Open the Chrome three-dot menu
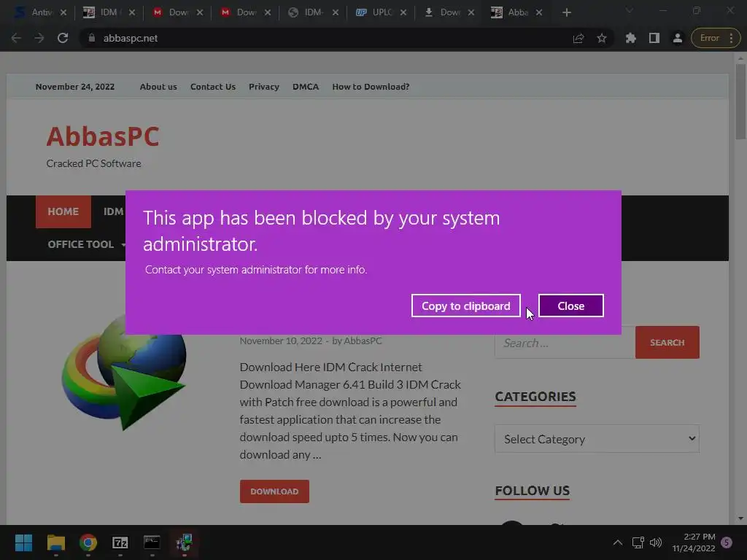 pos(731,38)
